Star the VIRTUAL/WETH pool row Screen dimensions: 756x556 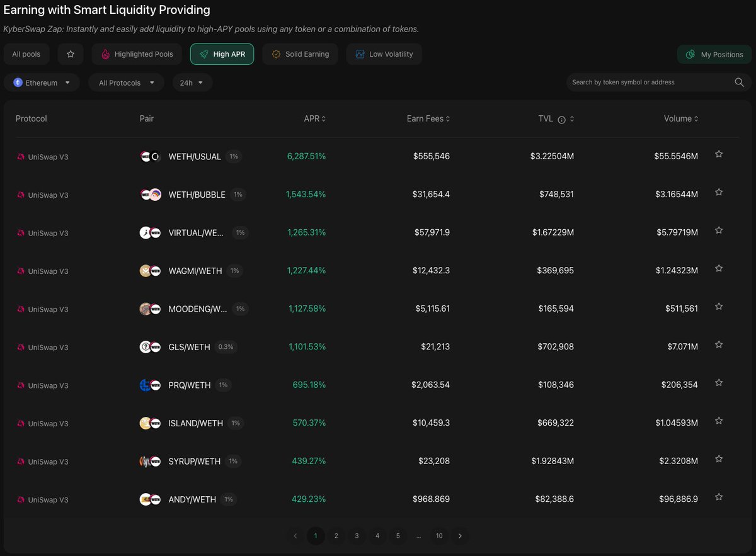[719, 230]
